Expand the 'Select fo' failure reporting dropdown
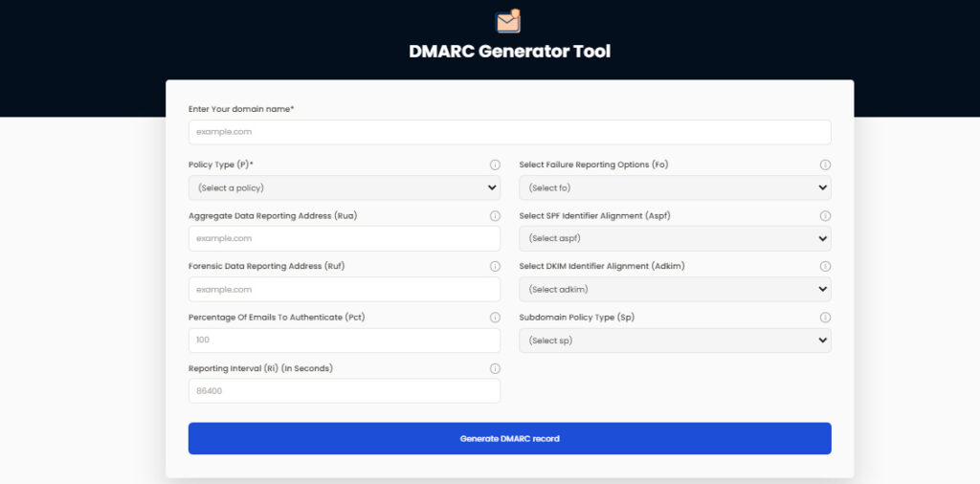Viewport: 980px width, 484px height. [675, 188]
